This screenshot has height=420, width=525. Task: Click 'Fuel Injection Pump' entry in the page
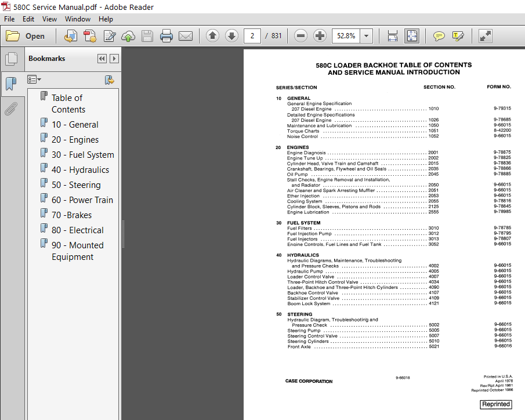tap(309, 234)
